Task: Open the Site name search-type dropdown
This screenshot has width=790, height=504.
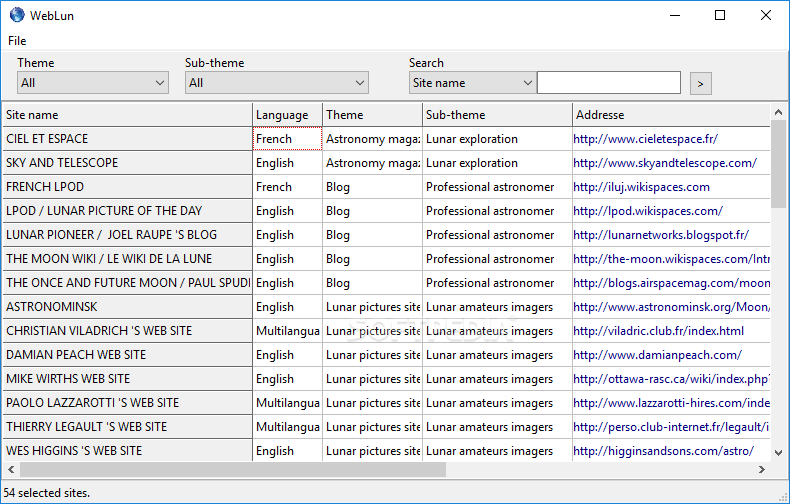Action: pyautogui.click(x=472, y=83)
